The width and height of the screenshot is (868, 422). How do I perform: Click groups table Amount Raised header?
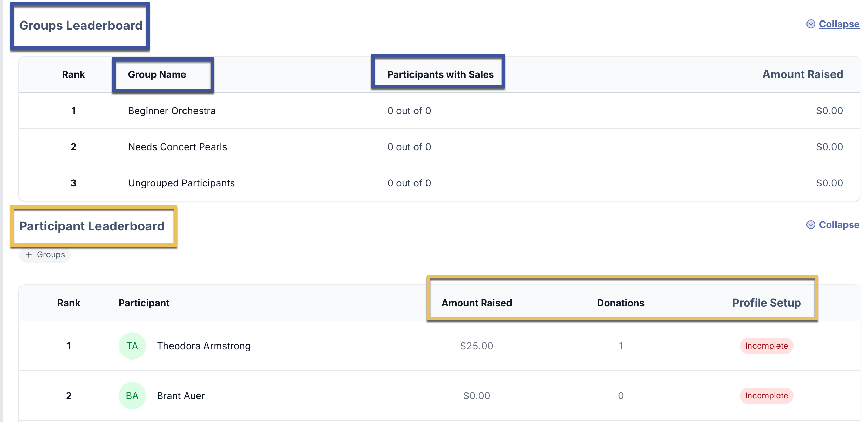802,74
